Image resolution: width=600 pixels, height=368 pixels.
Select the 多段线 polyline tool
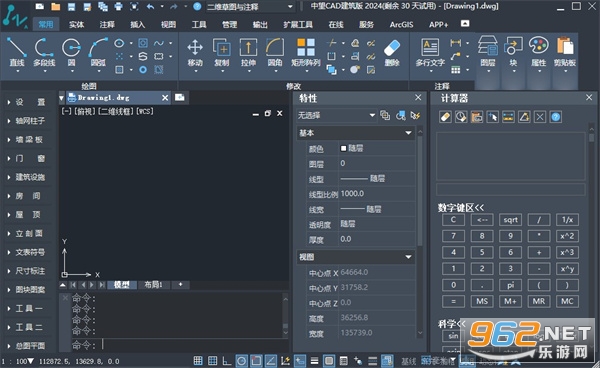[x=44, y=53]
